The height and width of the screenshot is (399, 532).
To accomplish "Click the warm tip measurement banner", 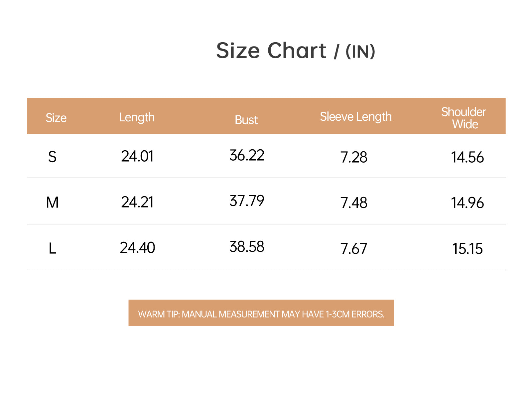I will point(261,313).
